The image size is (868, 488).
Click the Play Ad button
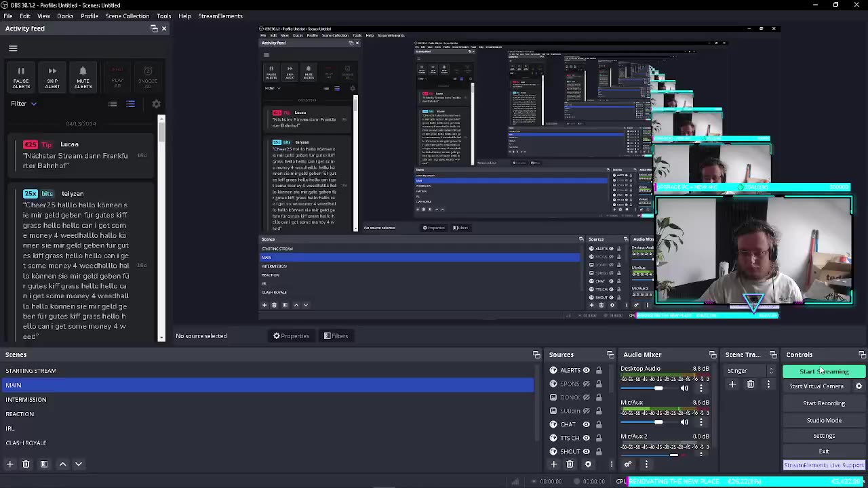[117, 77]
